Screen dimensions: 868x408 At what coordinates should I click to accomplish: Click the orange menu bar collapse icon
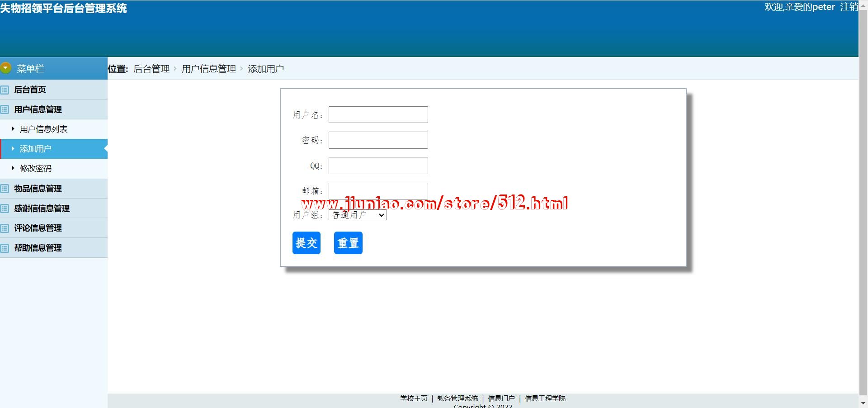5,68
